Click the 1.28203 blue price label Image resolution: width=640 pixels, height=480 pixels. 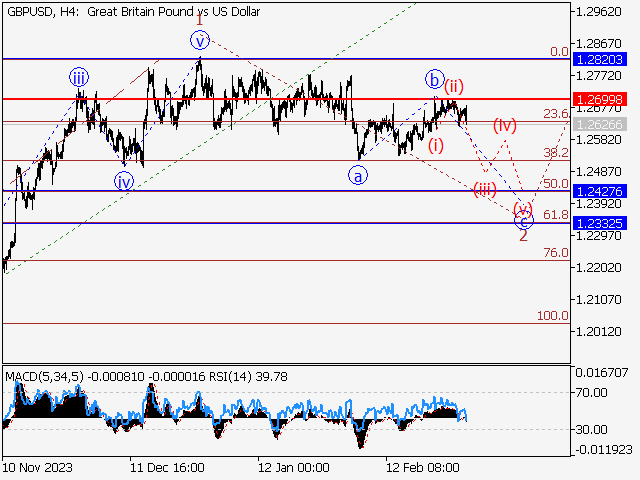click(599, 60)
